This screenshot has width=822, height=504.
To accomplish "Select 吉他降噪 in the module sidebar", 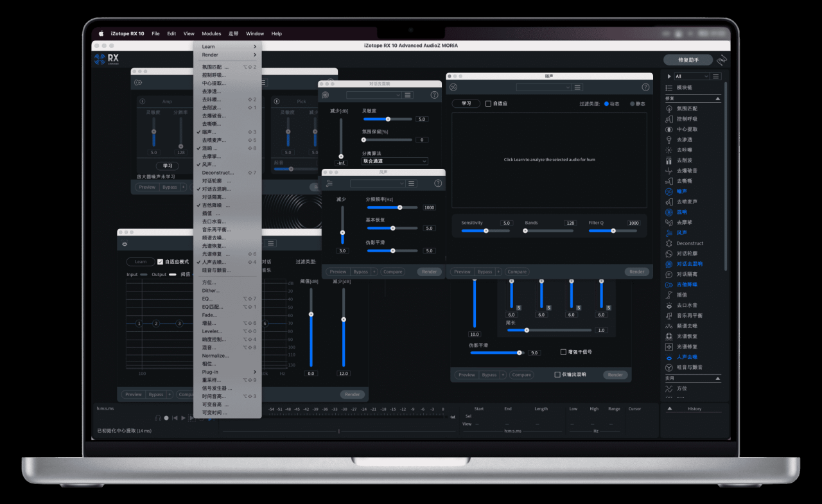I will [686, 284].
